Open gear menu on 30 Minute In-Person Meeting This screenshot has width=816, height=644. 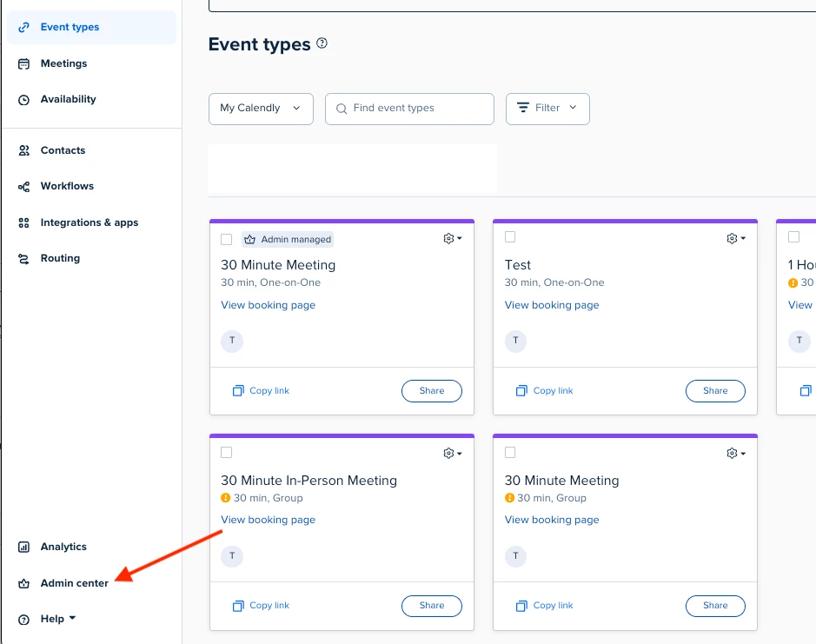pyautogui.click(x=452, y=454)
